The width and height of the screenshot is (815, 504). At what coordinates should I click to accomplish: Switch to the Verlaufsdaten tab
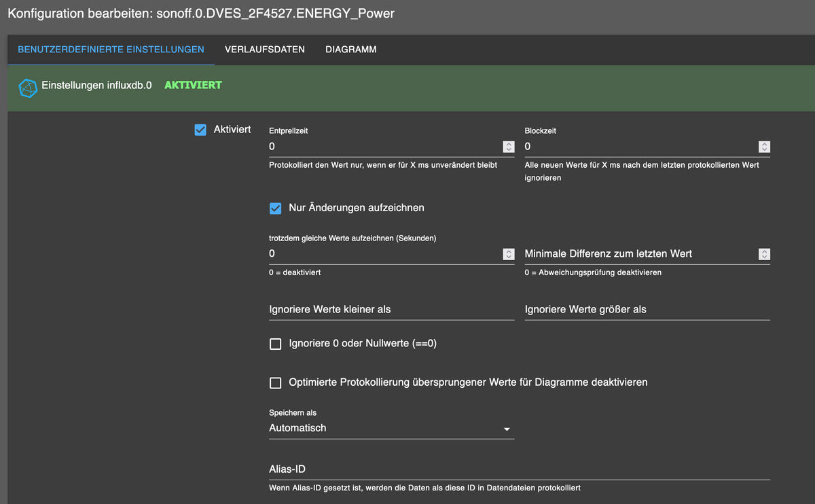(x=265, y=50)
